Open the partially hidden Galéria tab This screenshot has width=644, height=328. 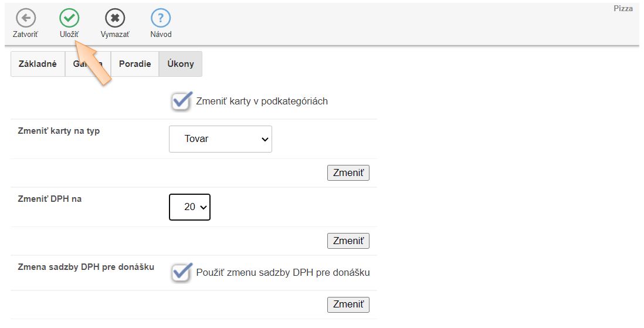pos(88,64)
